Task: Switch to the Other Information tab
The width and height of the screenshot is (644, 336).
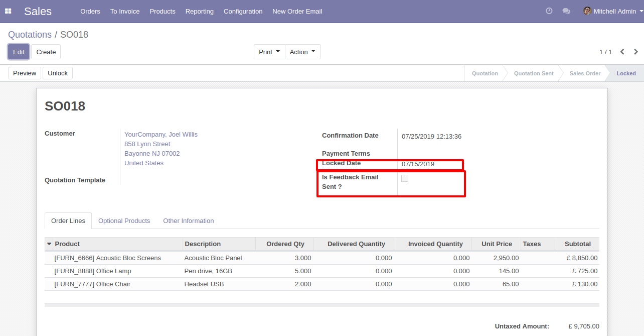Action: (x=189, y=221)
